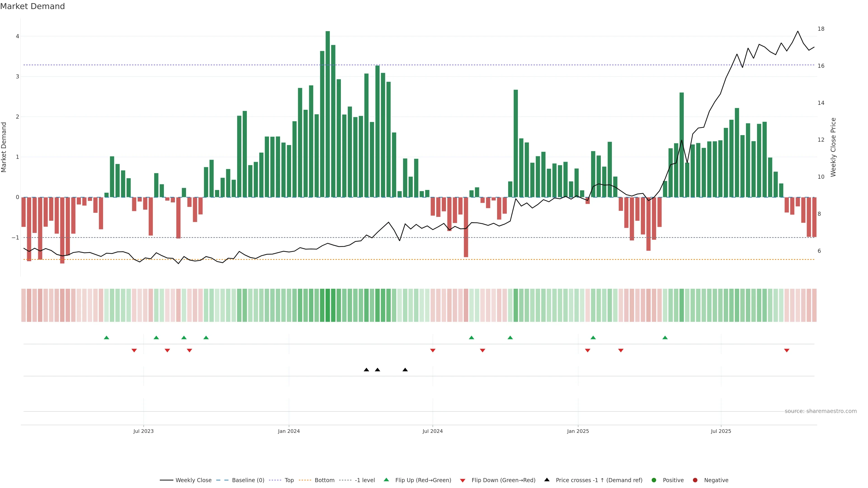The height and width of the screenshot is (488, 868).
Task: Click the first black price-cross triangle marker
Action: point(366,370)
